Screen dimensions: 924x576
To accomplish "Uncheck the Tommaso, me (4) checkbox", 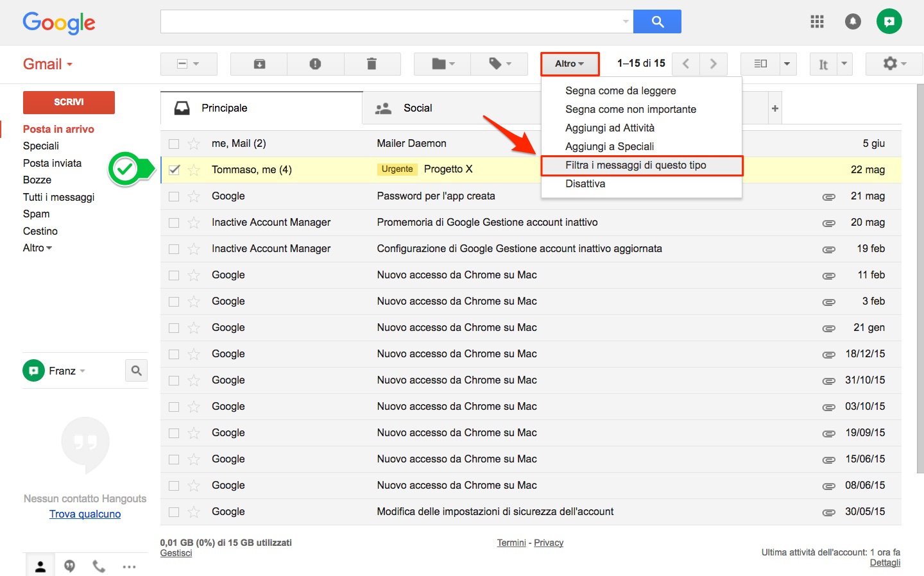I will click(x=174, y=170).
